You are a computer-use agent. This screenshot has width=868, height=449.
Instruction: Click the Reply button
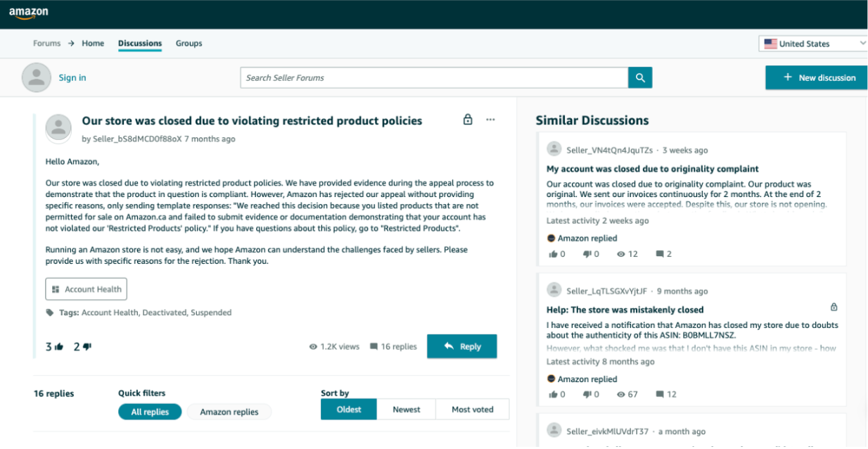point(461,346)
